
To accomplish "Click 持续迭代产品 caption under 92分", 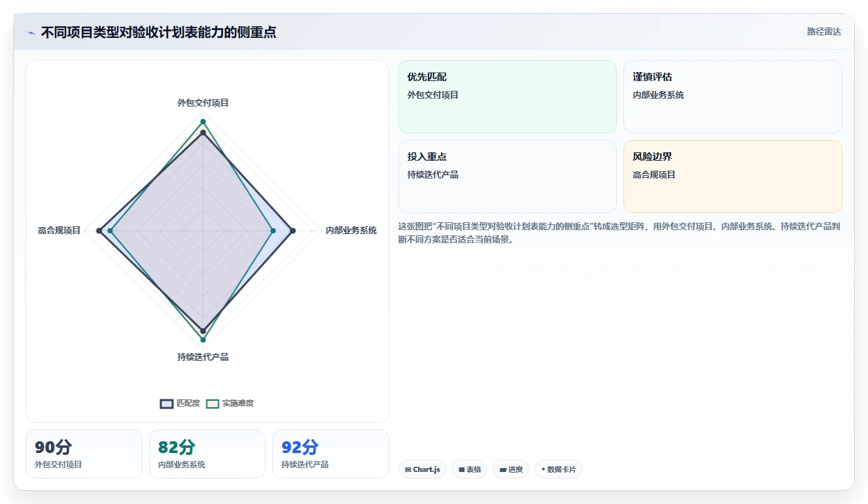I will tap(305, 464).
